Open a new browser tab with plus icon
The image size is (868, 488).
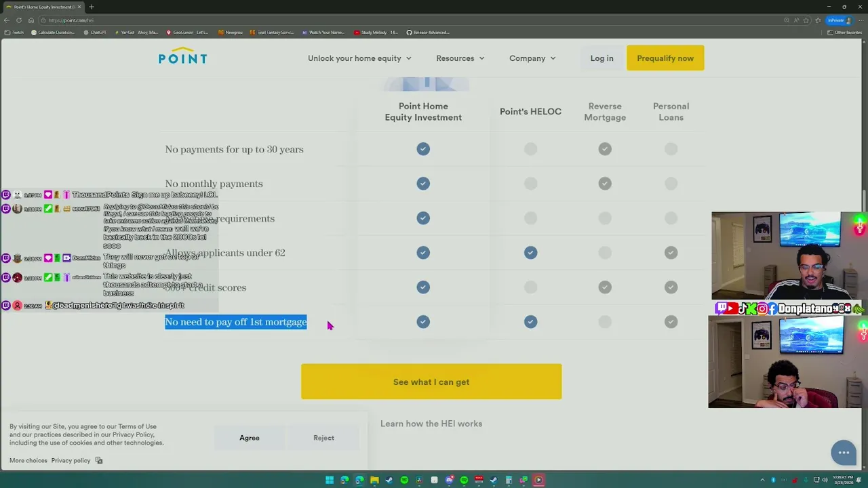tap(92, 7)
